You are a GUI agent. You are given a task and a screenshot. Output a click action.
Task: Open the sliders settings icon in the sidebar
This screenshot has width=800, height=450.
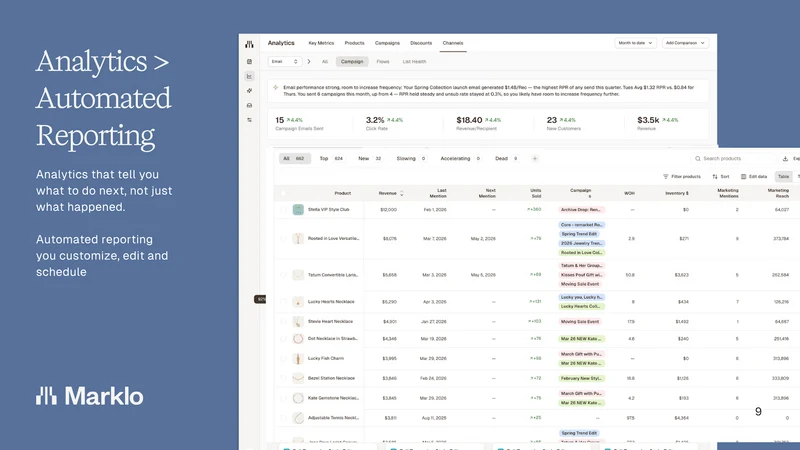coord(249,120)
